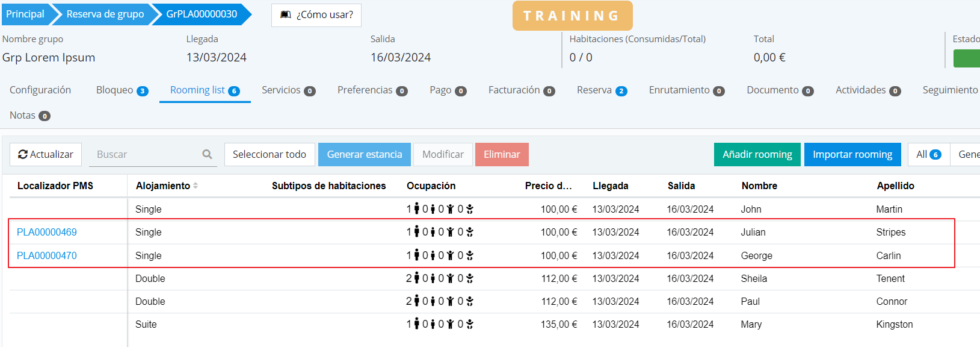Open the Facturación tab
980x347 pixels.
tap(514, 90)
